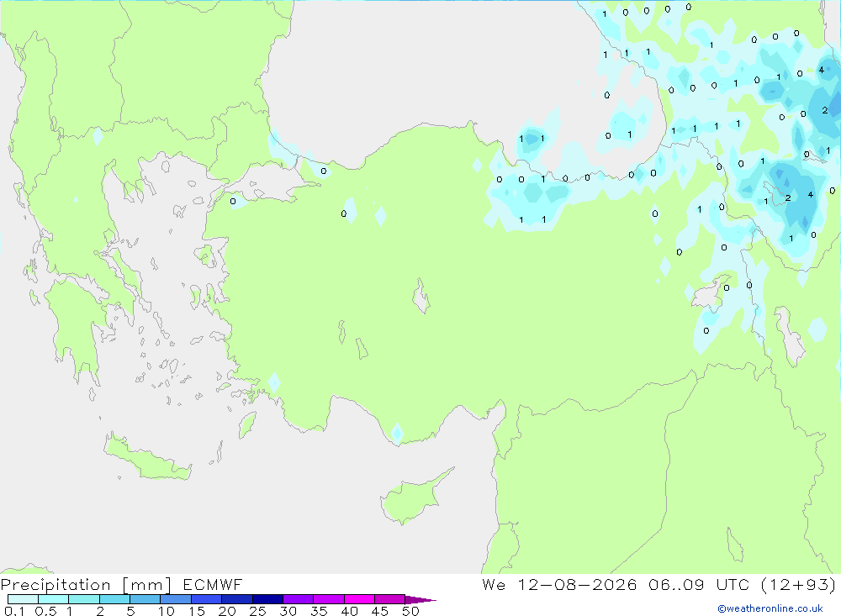Image resolution: width=841 pixels, height=616 pixels.
Task: Click the 20–25 mm dark blue legend swatch
Action: [237, 599]
